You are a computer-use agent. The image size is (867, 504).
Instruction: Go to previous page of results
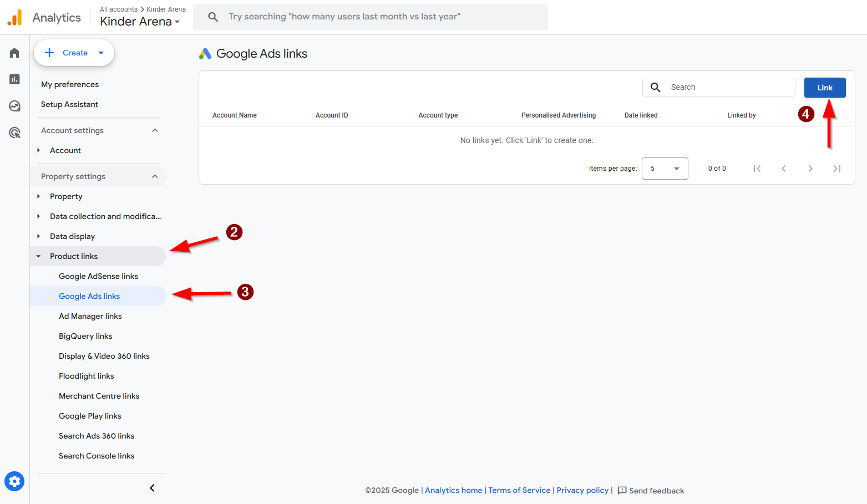pos(784,169)
